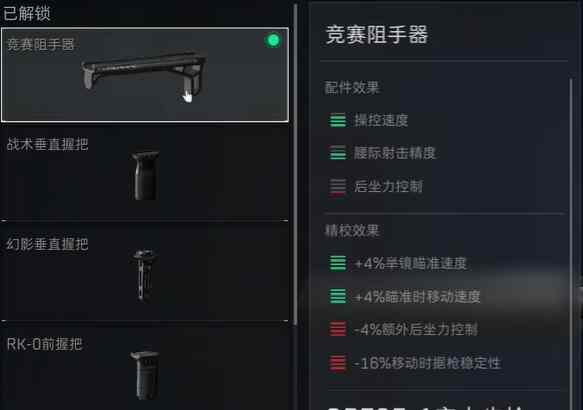The width and height of the screenshot is (583, 410).
Task: Click the green bars icon beside 腰际射击精度
Action: [x=338, y=153]
